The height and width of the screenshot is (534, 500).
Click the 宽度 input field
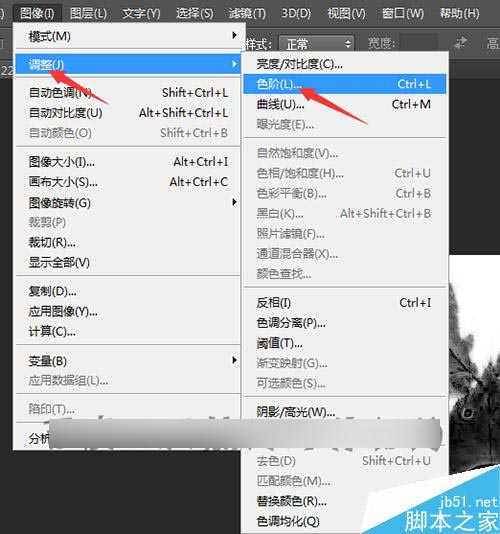[418, 43]
